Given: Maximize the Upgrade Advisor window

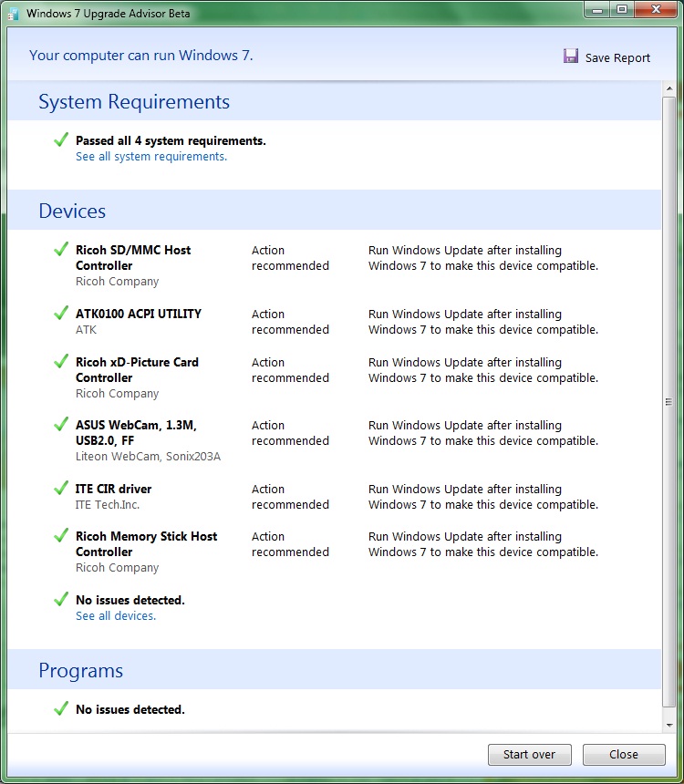Looking at the screenshot, I should (622, 10).
